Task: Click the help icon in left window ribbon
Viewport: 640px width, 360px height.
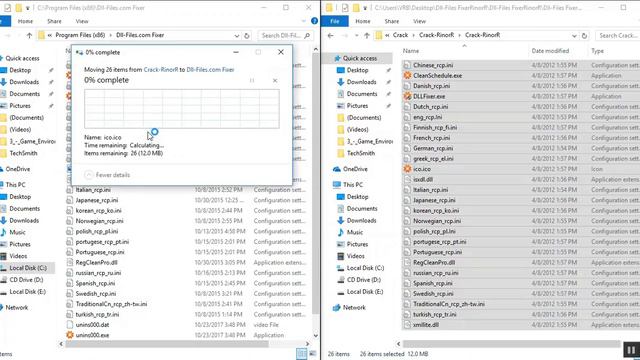Action: [x=314, y=21]
